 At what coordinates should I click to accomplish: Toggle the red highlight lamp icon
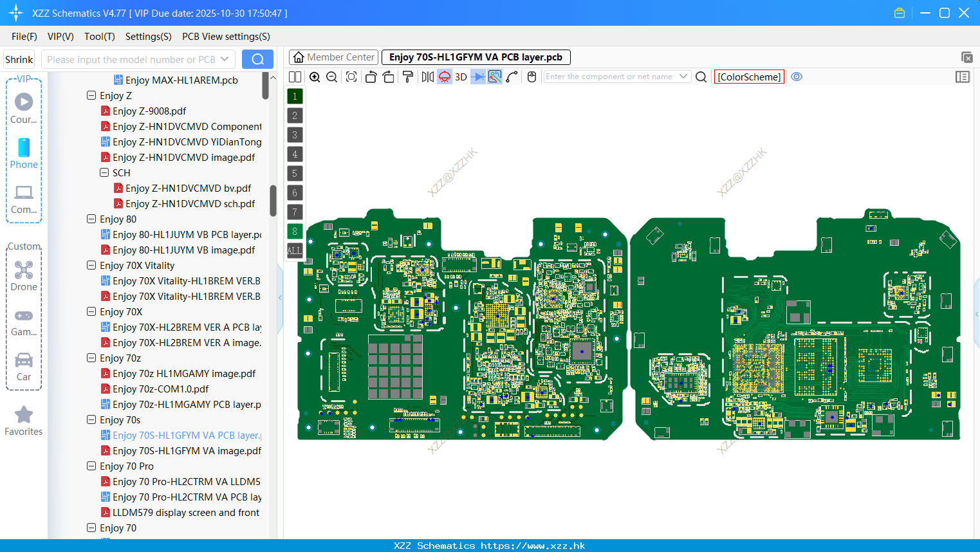[x=445, y=77]
